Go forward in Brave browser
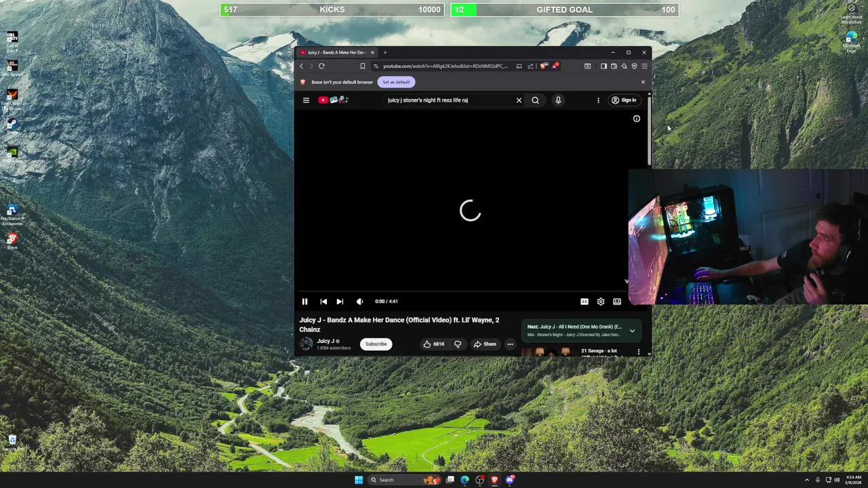868x488 pixels. (311, 66)
